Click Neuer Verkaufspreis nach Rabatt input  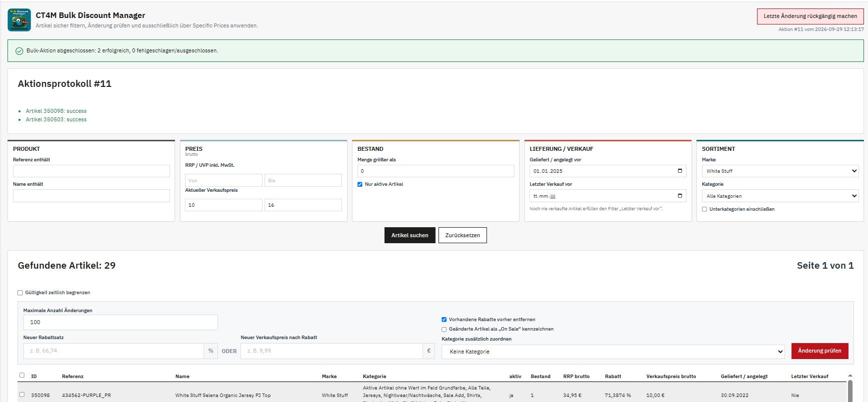click(x=331, y=351)
